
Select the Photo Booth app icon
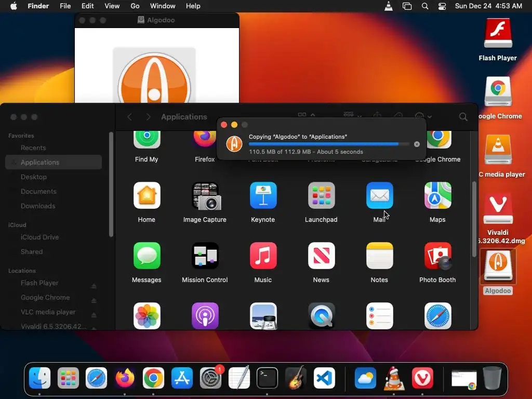437,256
